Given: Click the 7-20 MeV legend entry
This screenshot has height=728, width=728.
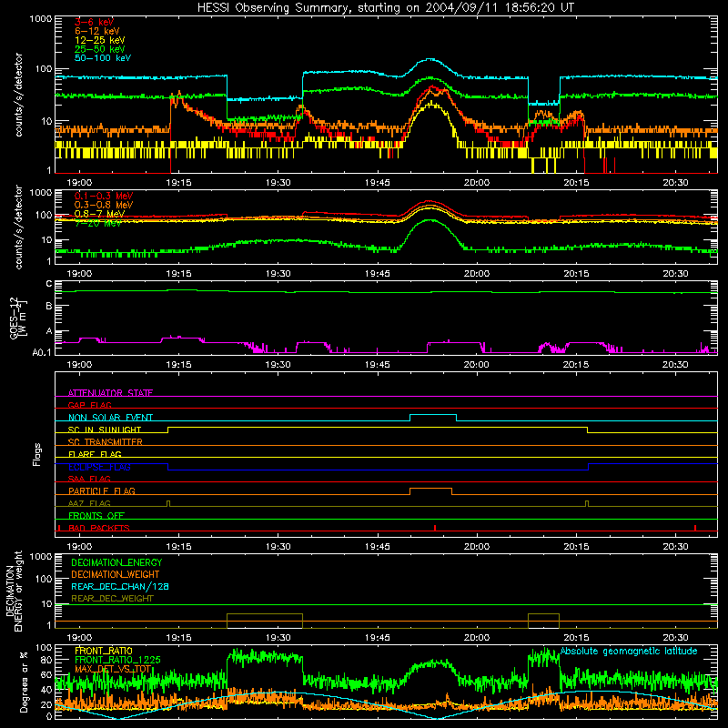Looking at the screenshot, I should tap(98, 223).
